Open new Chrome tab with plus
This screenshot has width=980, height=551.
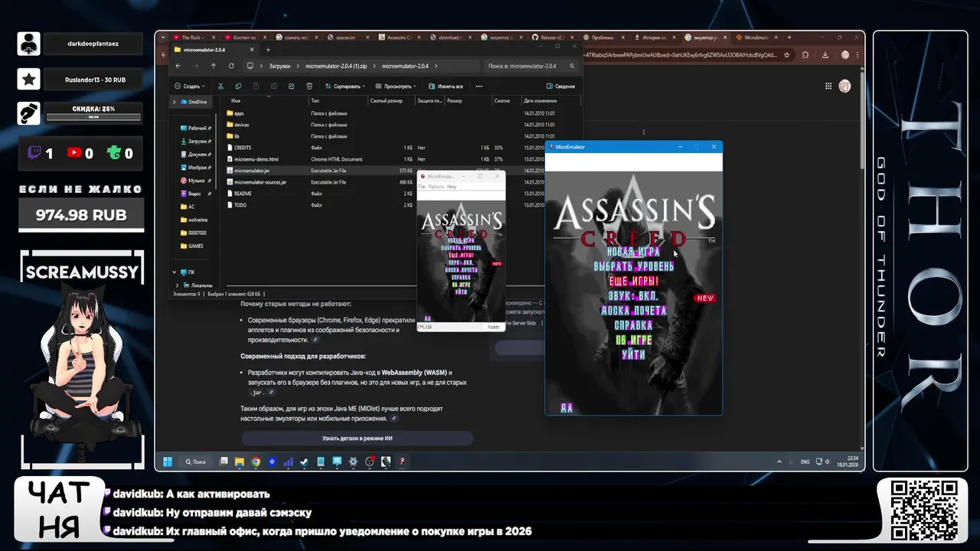789,37
